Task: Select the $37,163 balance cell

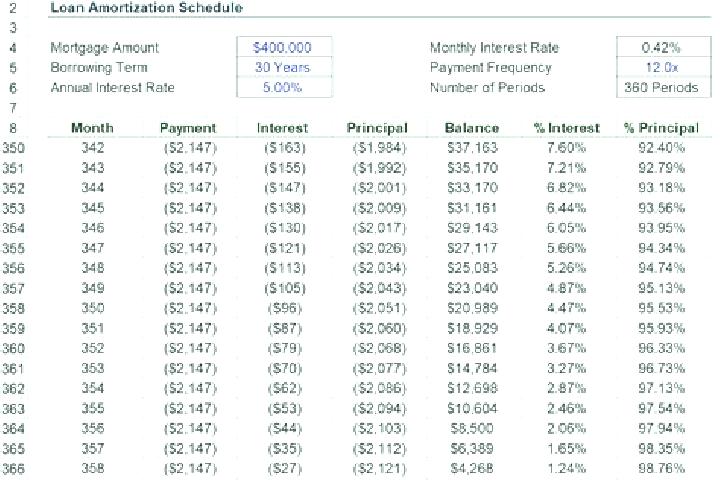Action: click(472, 148)
